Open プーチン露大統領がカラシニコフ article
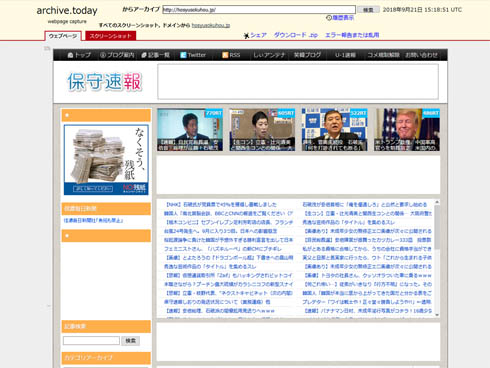490x368 pixels. (x=228, y=284)
